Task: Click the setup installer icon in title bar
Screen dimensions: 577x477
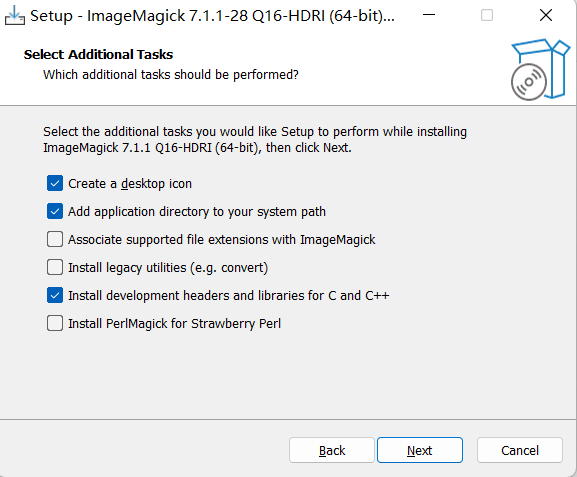Action: [x=15, y=15]
